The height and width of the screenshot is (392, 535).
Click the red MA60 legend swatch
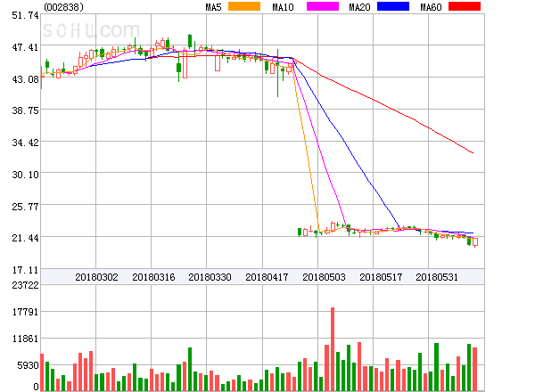click(465, 6)
